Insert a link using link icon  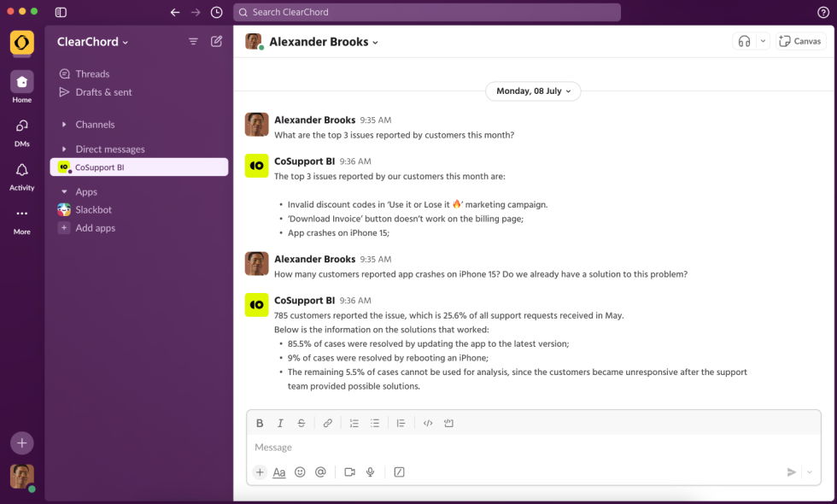328,423
